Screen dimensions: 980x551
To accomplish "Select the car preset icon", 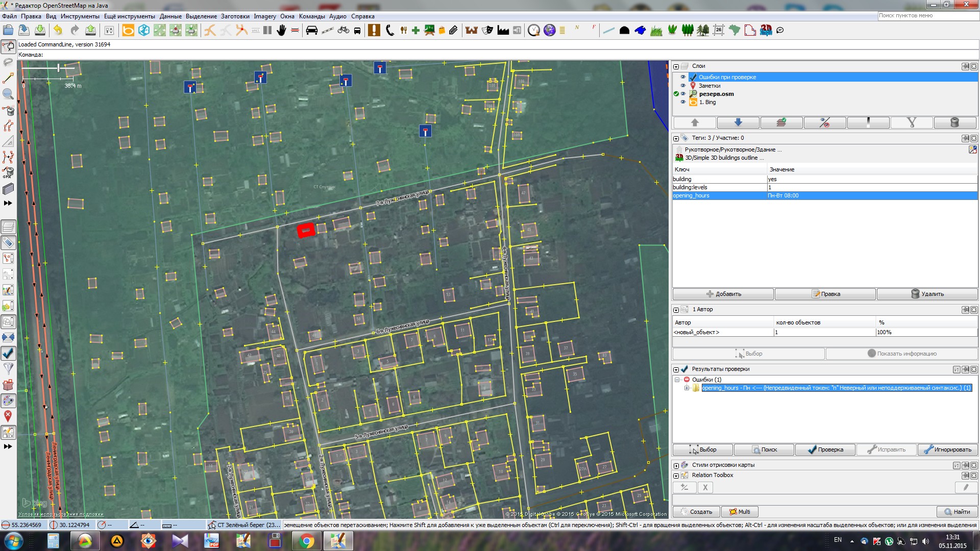I will click(311, 31).
